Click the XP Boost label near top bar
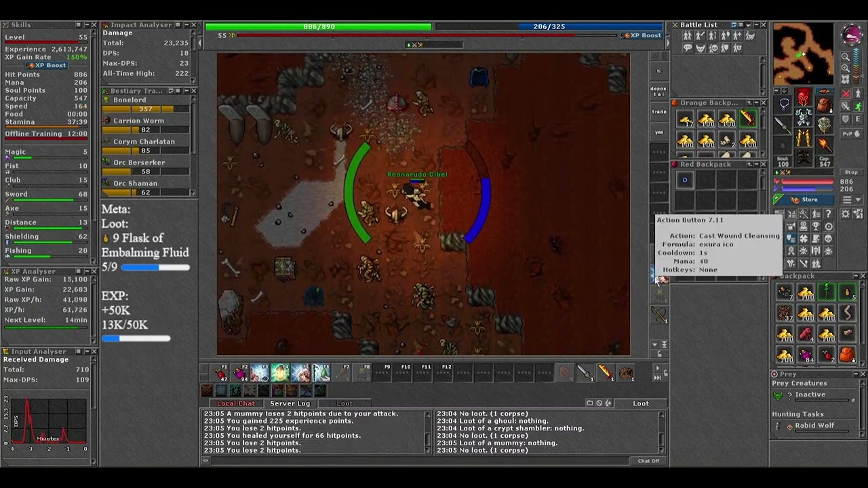Viewport: 868px width, 488px height. [x=641, y=35]
